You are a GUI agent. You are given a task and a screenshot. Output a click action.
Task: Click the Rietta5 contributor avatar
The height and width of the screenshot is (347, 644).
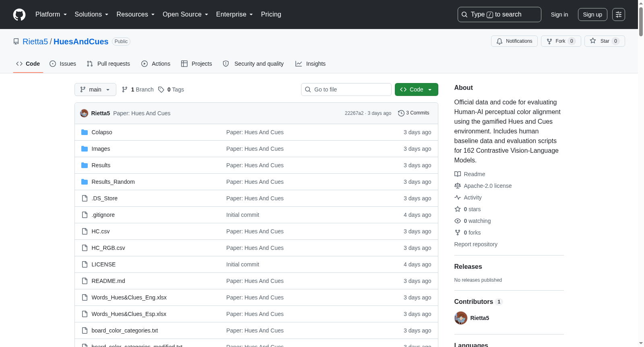pyautogui.click(x=461, y=318)
